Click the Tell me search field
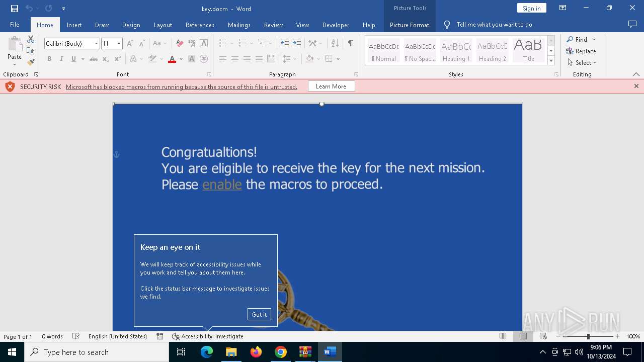The image size is (644, 362). (x=494, y=25)
